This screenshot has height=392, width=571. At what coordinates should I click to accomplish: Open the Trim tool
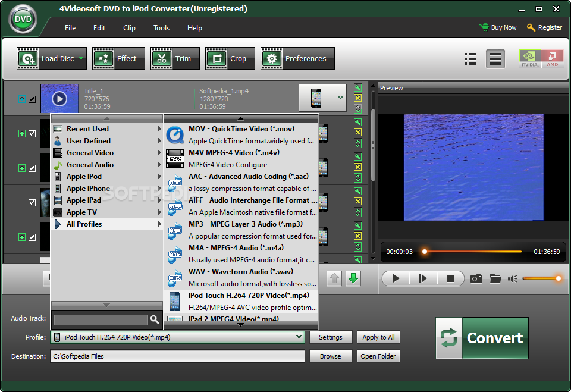point(175,58)
